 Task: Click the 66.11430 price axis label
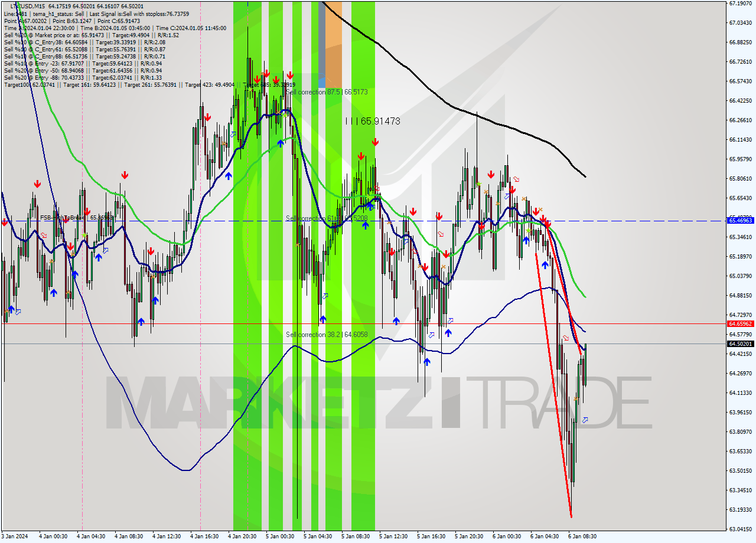[x=741, y=140]
